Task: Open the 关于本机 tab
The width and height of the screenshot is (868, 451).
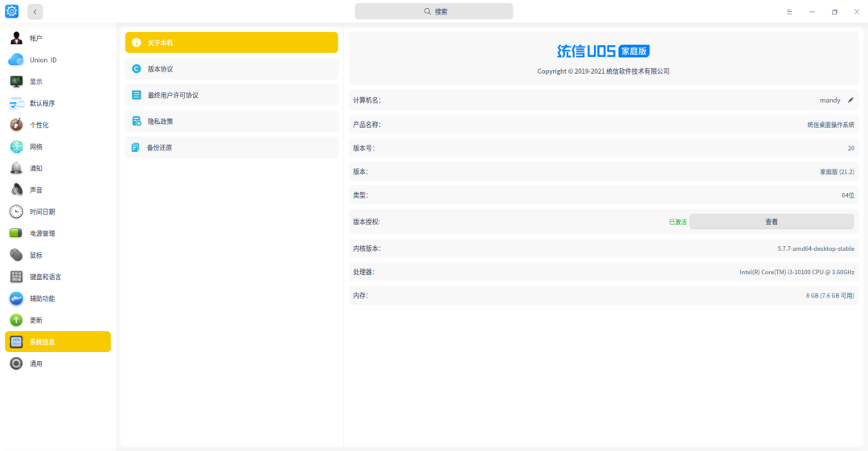Action: pos(231,43)
